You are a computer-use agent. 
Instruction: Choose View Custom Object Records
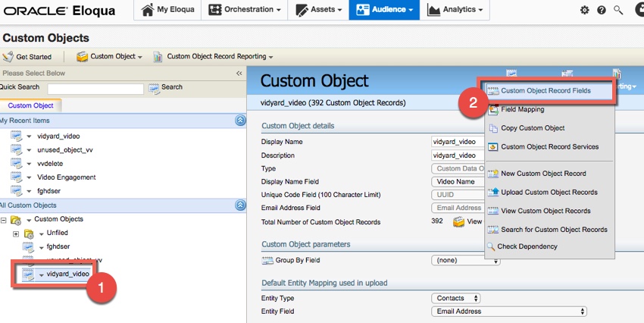pyautogui.click(x=546, y=211)
